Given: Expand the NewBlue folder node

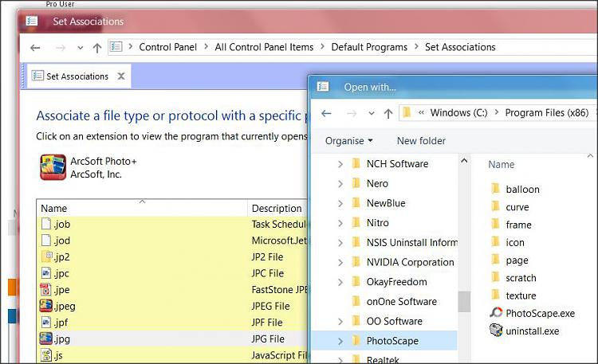Looking at the screenshot, I should click(340, 203).
